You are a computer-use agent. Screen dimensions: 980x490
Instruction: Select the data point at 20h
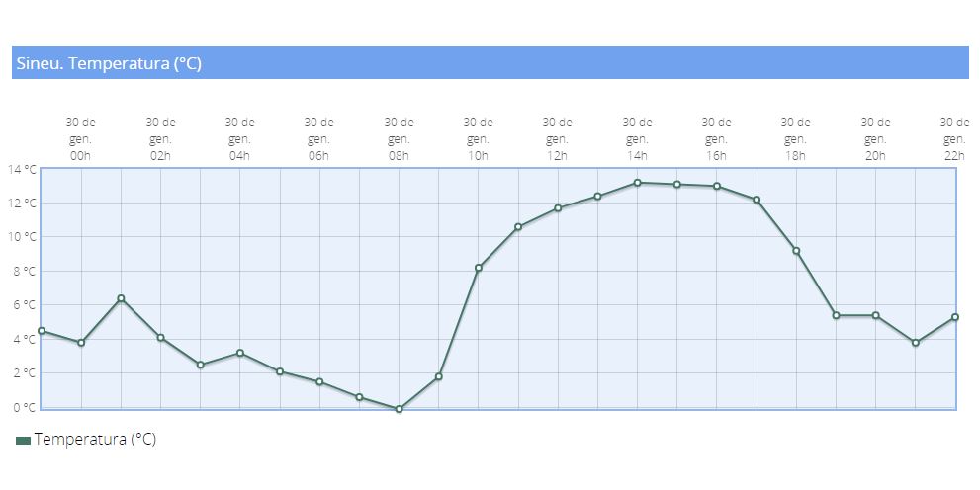pos(875,315)
